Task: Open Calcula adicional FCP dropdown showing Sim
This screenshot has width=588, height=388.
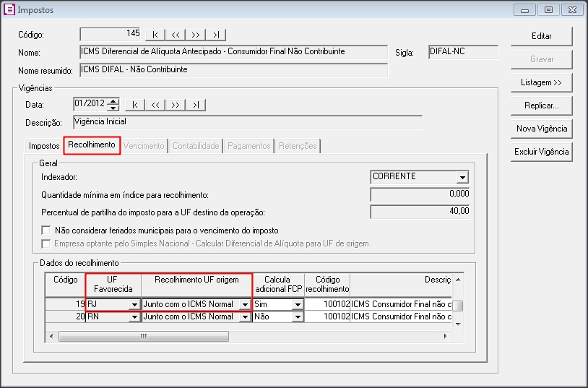Action: pos(297,305)
